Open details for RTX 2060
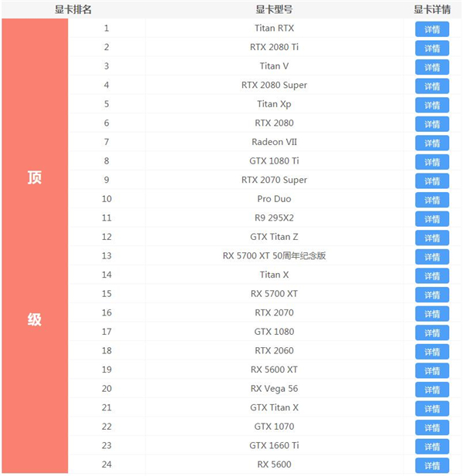The width and height of the screenshot is (463, 476). point(431,352)
